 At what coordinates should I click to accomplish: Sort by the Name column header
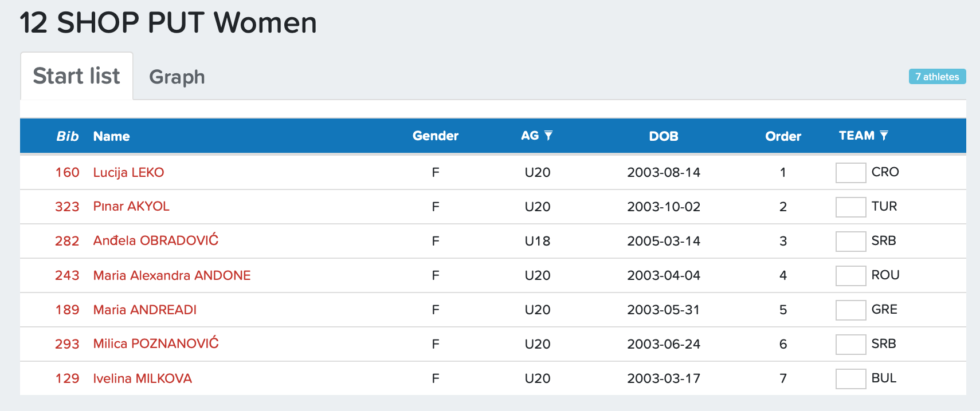point(111,136)
